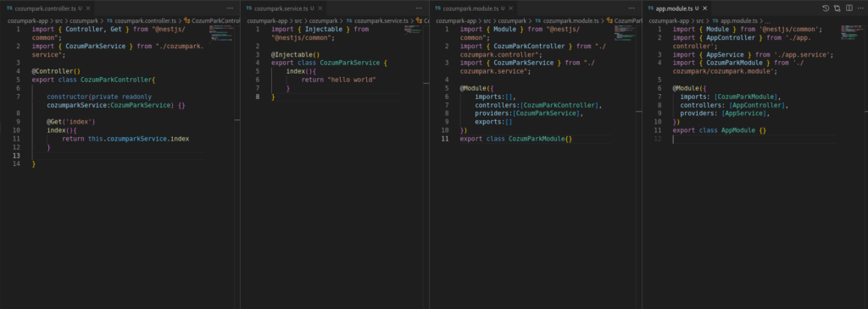This screenshot has height=309, width=868.
Task: Click "return this.cozumparkService.index" line
Action: 125,139
